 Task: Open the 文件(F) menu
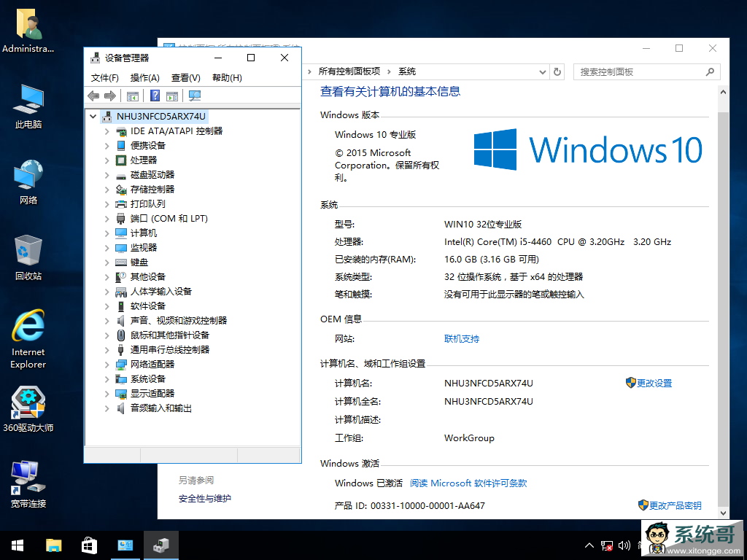coord(104,77)
